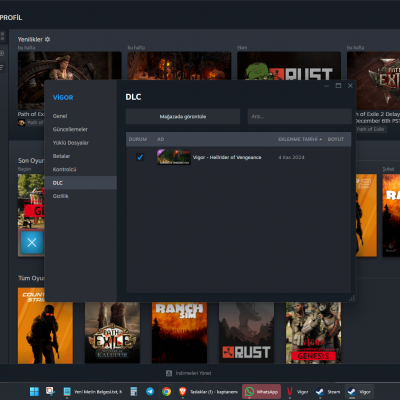Click the grid view icon in left sidebar
400x400 pixels.
coord(2,36)
